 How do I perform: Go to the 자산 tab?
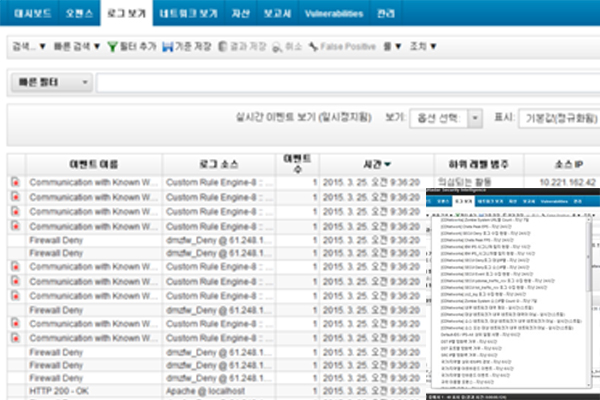(241, 13)
